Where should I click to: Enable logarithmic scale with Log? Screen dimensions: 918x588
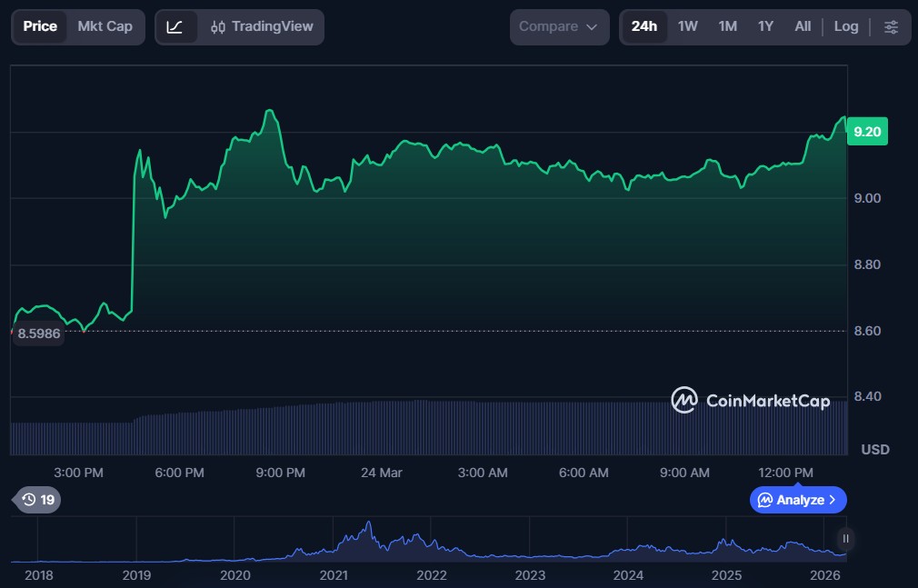[846, 26]
